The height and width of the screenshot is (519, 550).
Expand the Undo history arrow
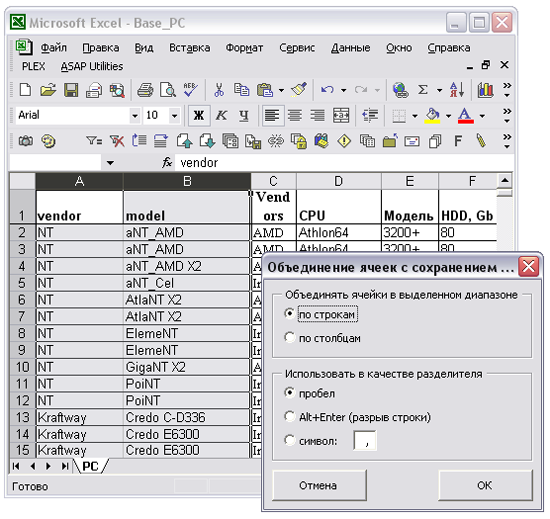click(x=344, y=90)
